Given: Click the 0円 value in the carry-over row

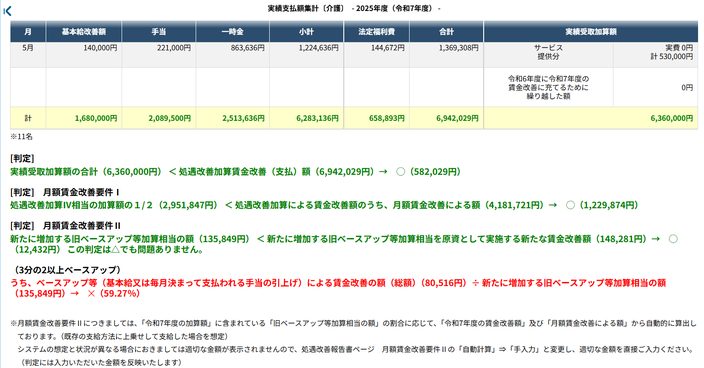Looking at the screenshot, I should 687,88.
